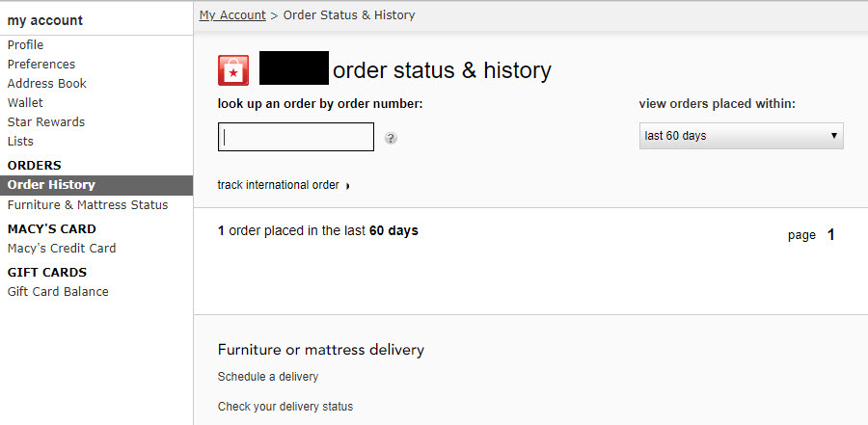Check Gift Card Balance
Screen dimensions: 868x425
pyautogui.click(x=58, y=292)
